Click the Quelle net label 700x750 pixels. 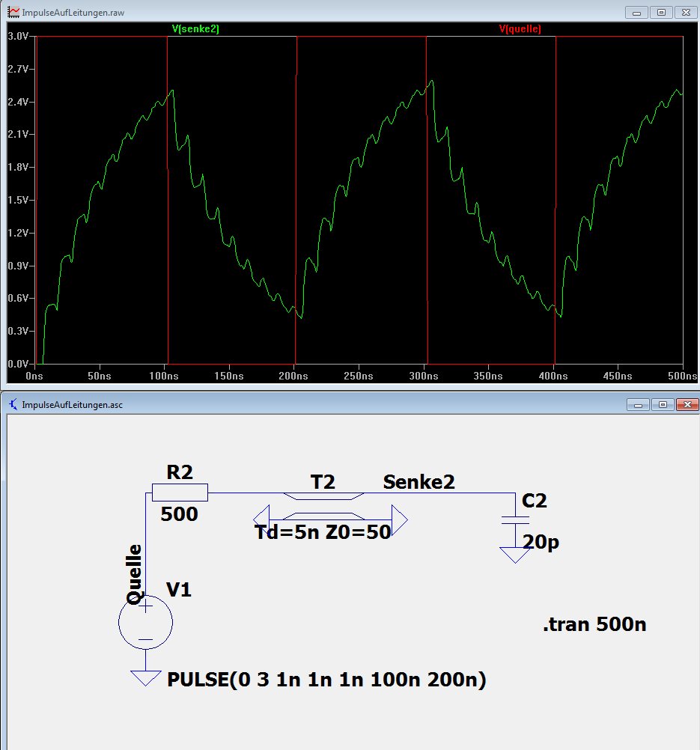pos(135,574)
